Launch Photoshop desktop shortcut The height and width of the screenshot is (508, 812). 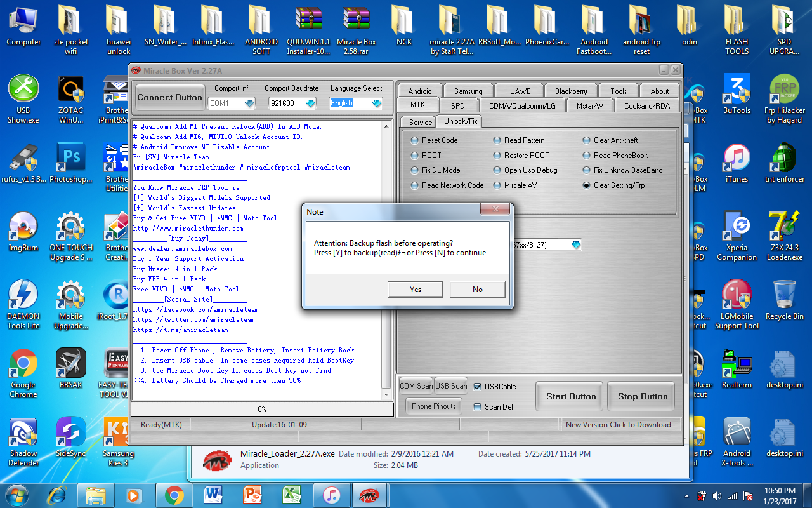click(71, 163)
